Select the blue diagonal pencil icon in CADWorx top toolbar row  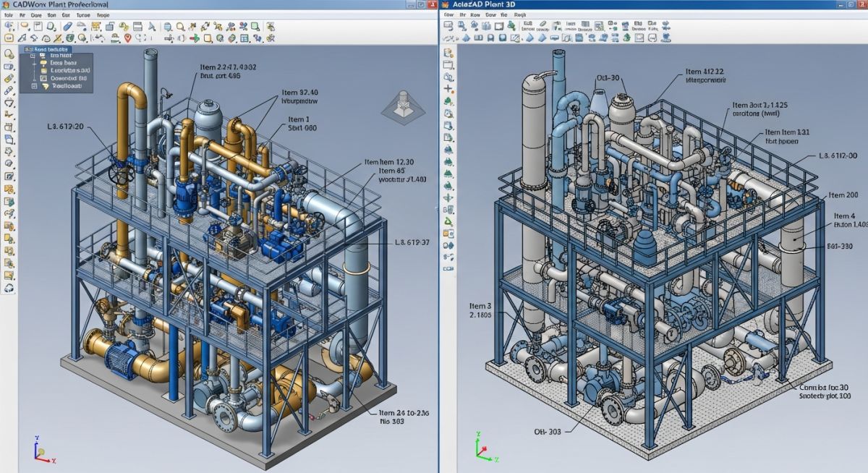[67, 26]
